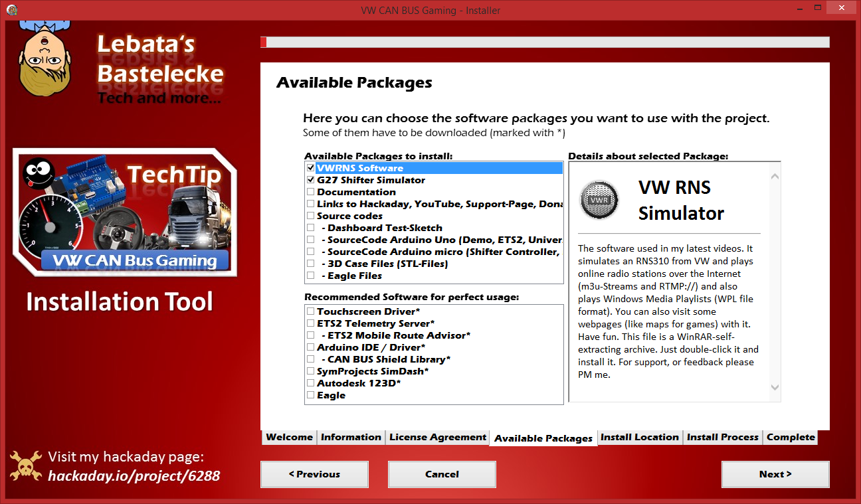861x504 pixels.
Task: Select the 'Source codes' row text
Action: (349, 216)
